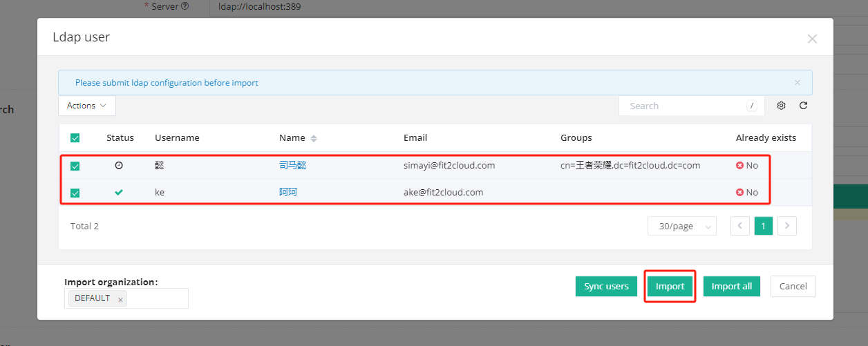Go to the previous page arrow
This screenshot has width=868, height=346.
pyautogui.click(x=740, y=226)
